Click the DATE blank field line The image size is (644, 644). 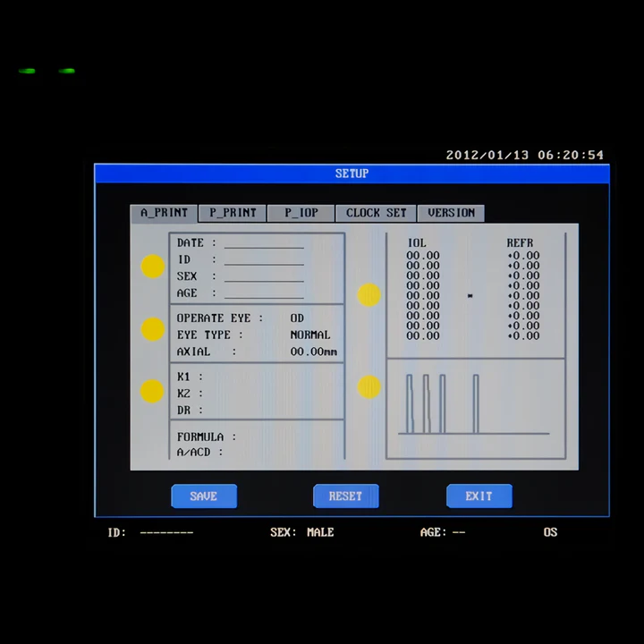tap(264, 244)
